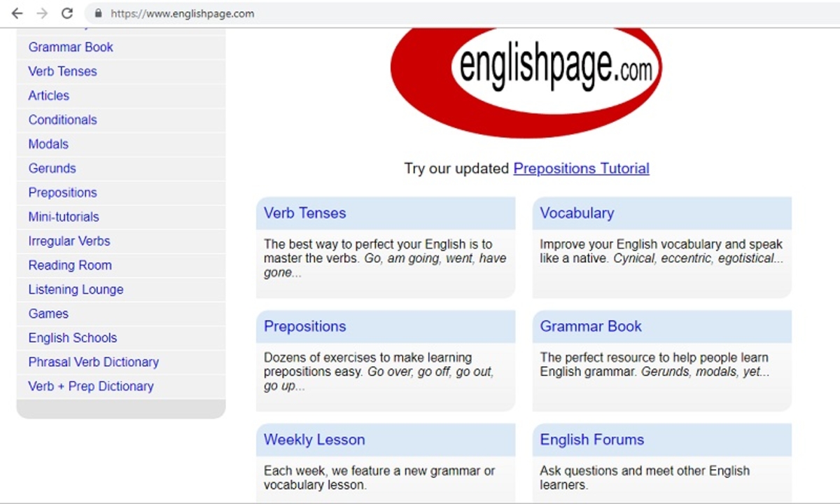Image resolution: width=840 pixels, height=504 pixels.
Task: Open the Vocabulary card heading
Action: tap(577, 213)
